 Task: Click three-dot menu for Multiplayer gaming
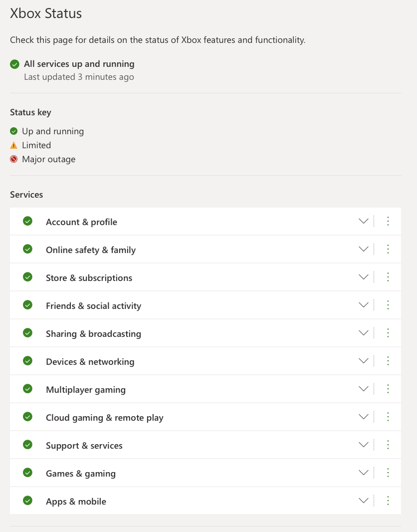pos(388,389)
